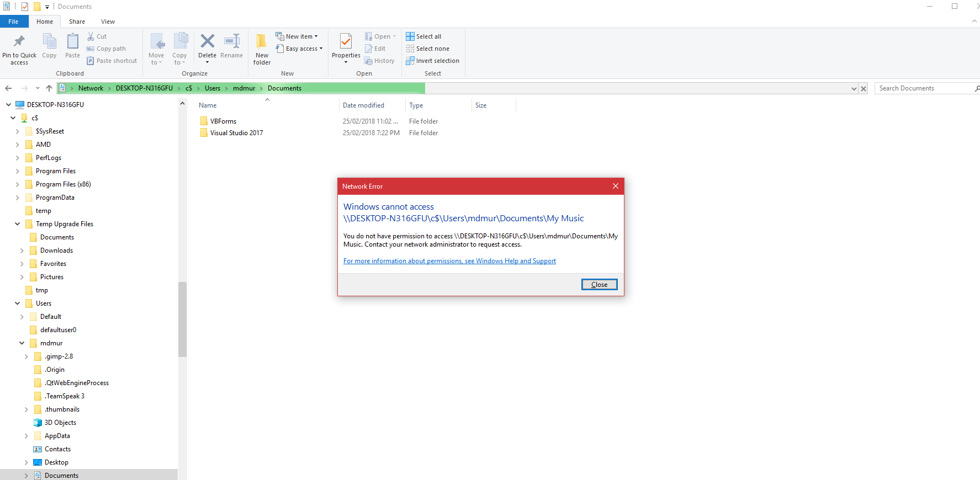Click the Copy to icon
Screen dimensions: 980x480
point(180,42)
